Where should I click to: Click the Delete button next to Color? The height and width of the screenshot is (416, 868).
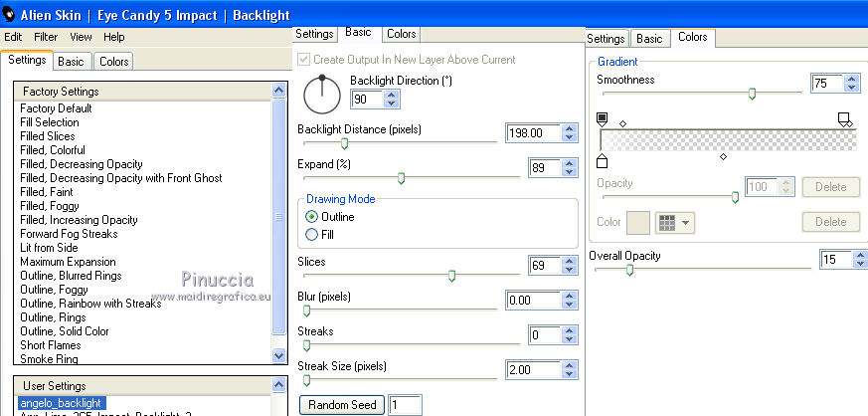(x=831, y=222)
